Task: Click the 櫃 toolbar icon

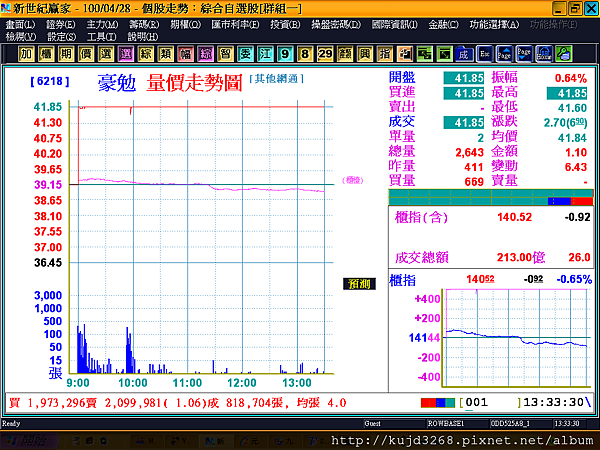Action: tap(46, 54)
